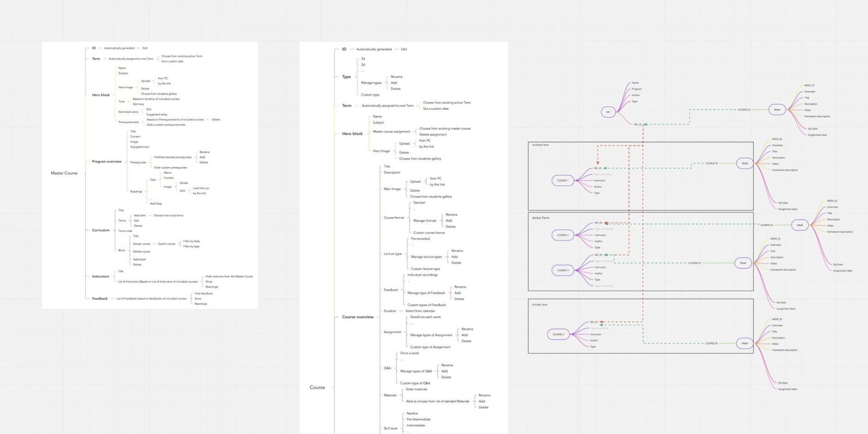This screenshot has width=868, height=434.
Task: Click the Course format node
Action: [393, 217]
